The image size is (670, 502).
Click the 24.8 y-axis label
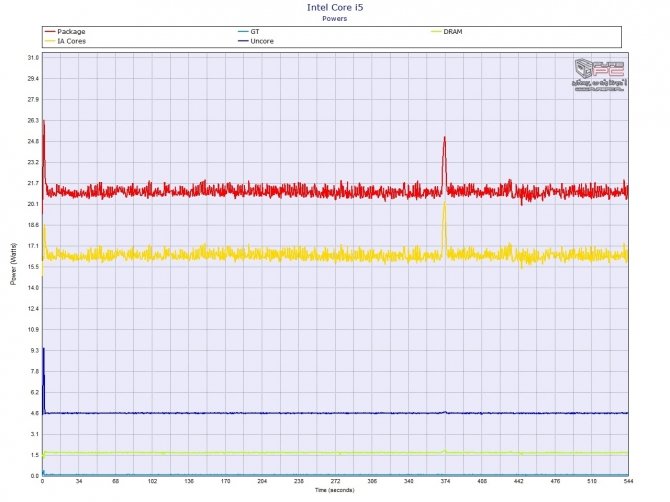click(x=33, y=141)
